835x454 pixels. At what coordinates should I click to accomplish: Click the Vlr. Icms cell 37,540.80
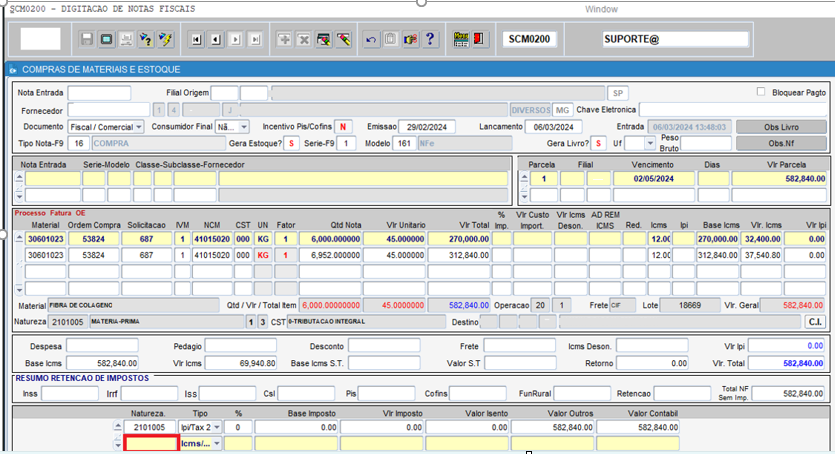762,255
